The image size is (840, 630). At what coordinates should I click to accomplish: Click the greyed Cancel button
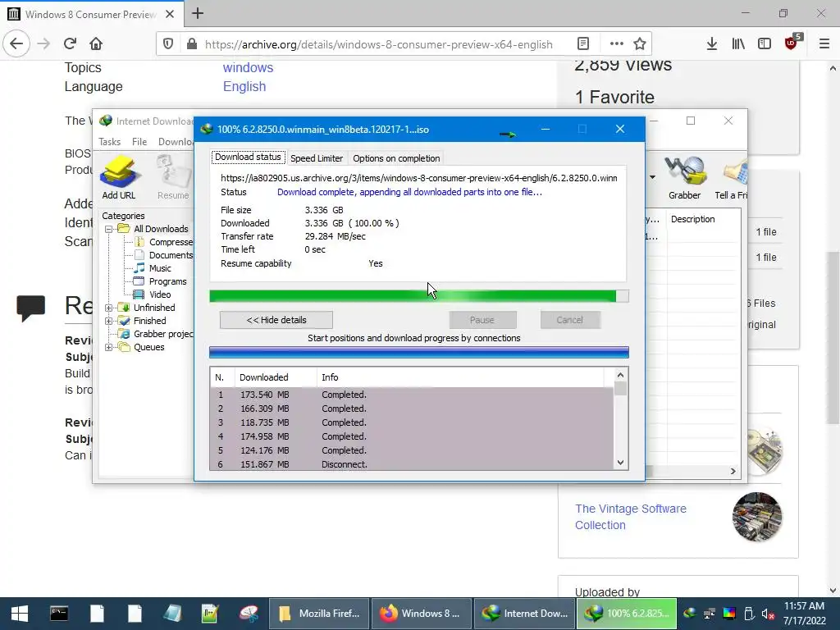pyautogui.click(x=569, y=320)
